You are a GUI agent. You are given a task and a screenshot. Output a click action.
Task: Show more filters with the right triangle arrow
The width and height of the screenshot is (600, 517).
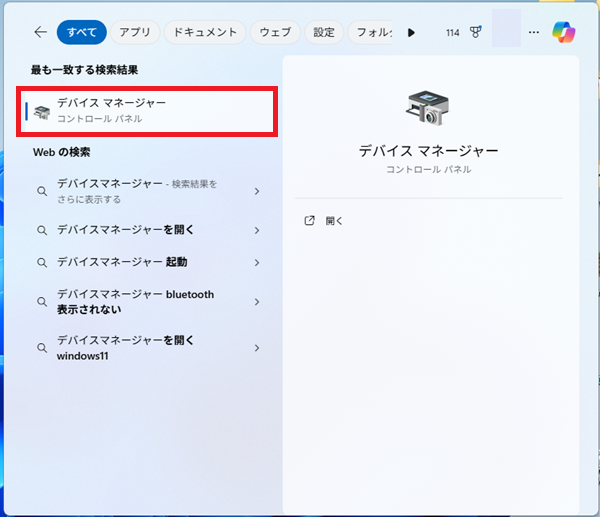click(x=411, y=33)
